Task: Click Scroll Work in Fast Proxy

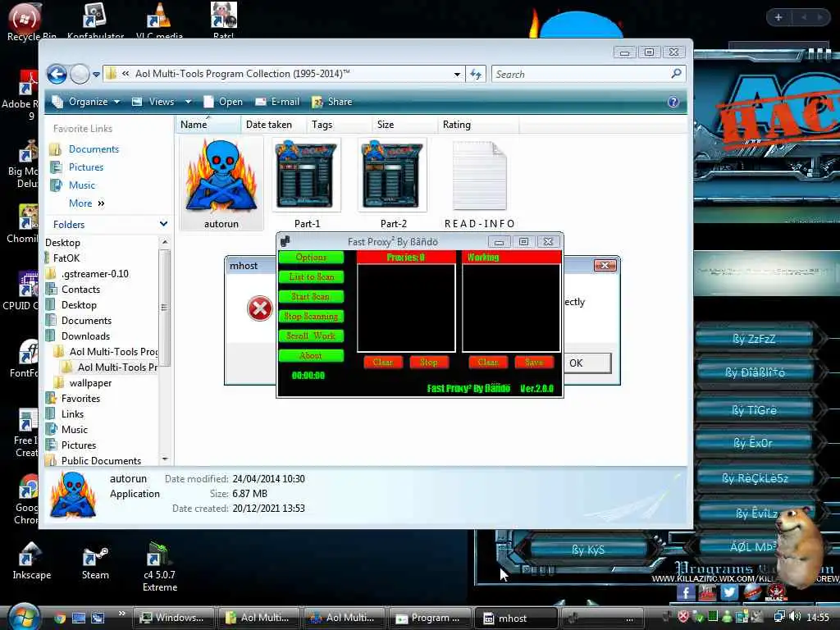Action: coord(311,336)
